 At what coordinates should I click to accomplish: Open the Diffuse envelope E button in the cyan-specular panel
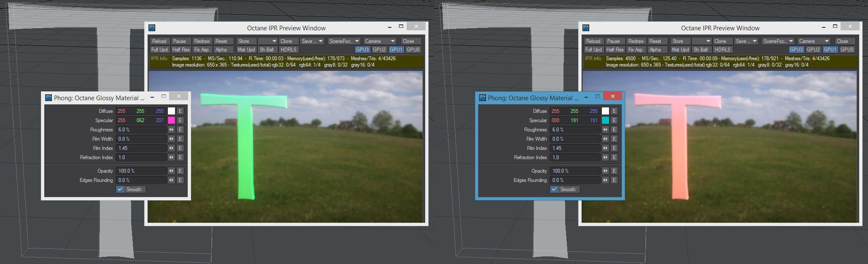tap(614, 111)
